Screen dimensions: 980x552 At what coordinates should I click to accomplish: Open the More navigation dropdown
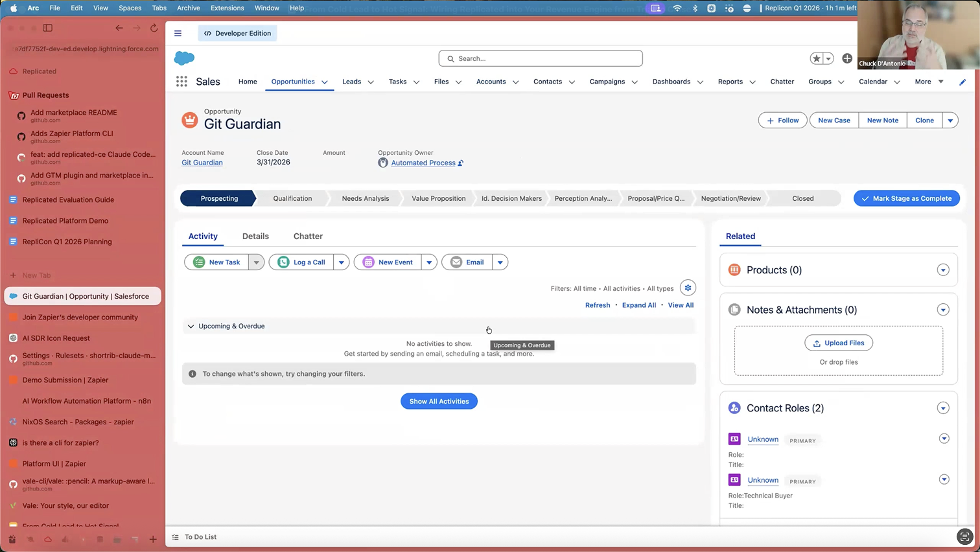[929, 82]
